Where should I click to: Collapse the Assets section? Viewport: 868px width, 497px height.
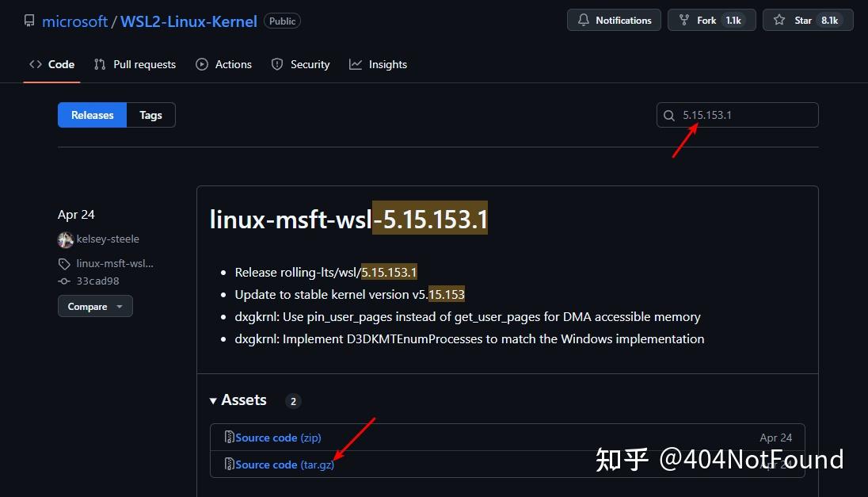click(238, 400)
